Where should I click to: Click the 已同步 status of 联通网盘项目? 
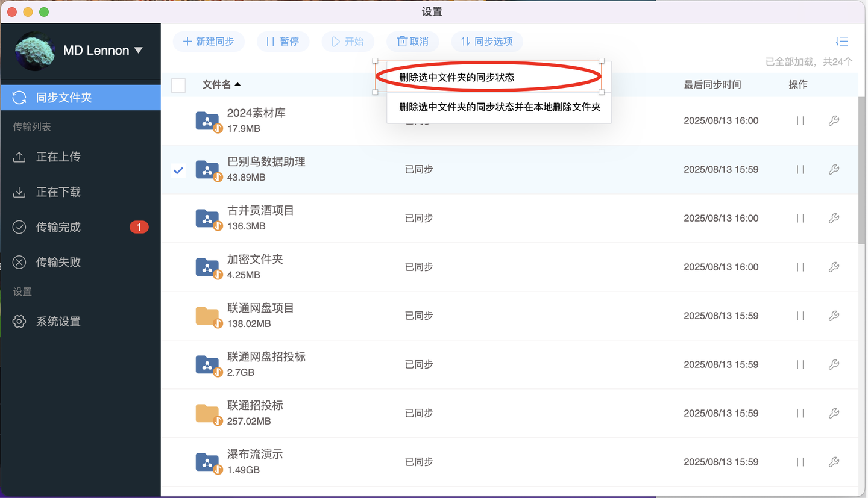419,316
